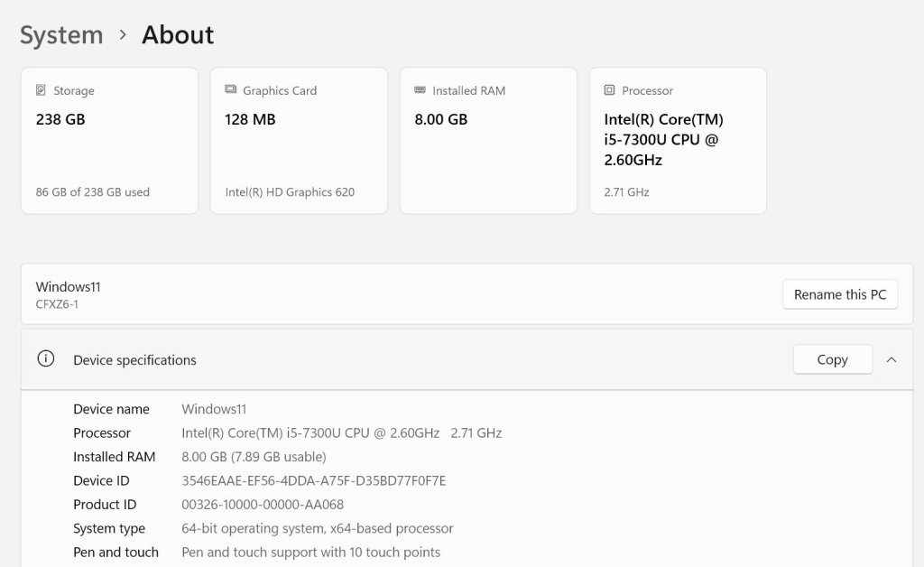Select the Processor i5-7300U card
The width and height of the screenshot is (924, 567).
point(678,141)
